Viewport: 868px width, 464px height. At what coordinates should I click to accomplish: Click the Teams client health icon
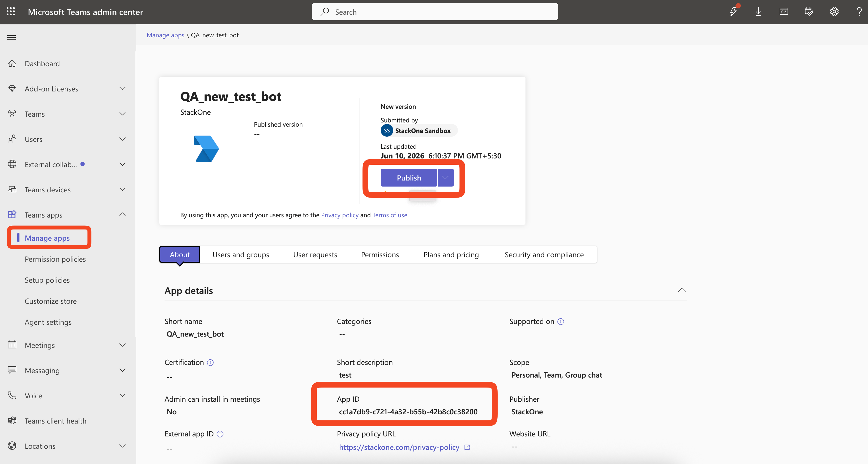pos(12,421)
